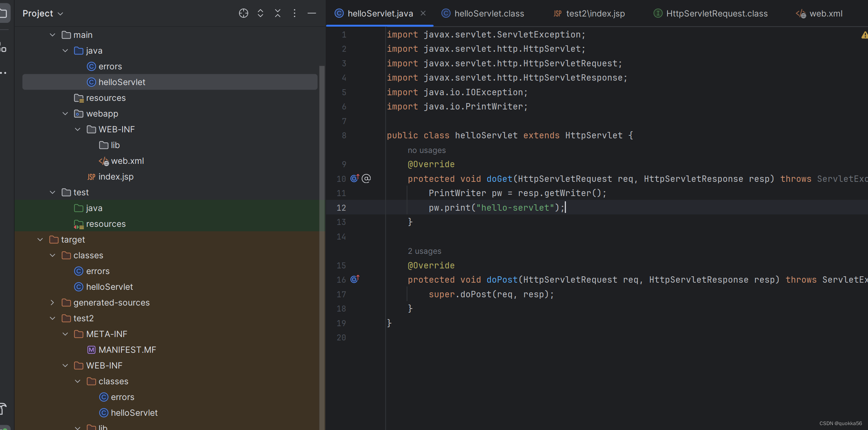
Task: Click the more tool windows ellipsis in left stripe
Action: click(4, 73)
